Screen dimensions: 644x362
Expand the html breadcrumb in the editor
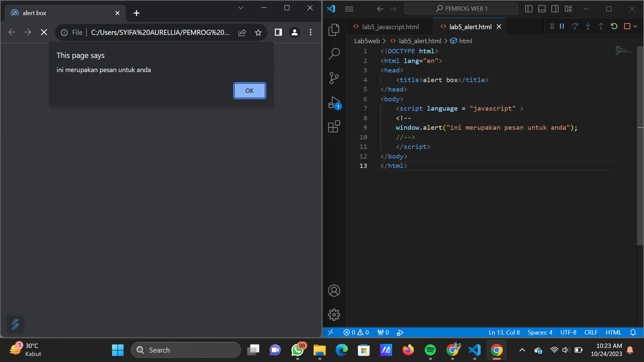pos(466,41)
